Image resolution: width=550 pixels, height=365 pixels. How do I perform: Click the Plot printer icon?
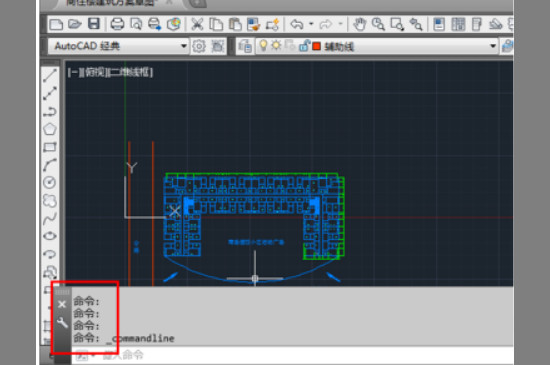click(117, 24)
